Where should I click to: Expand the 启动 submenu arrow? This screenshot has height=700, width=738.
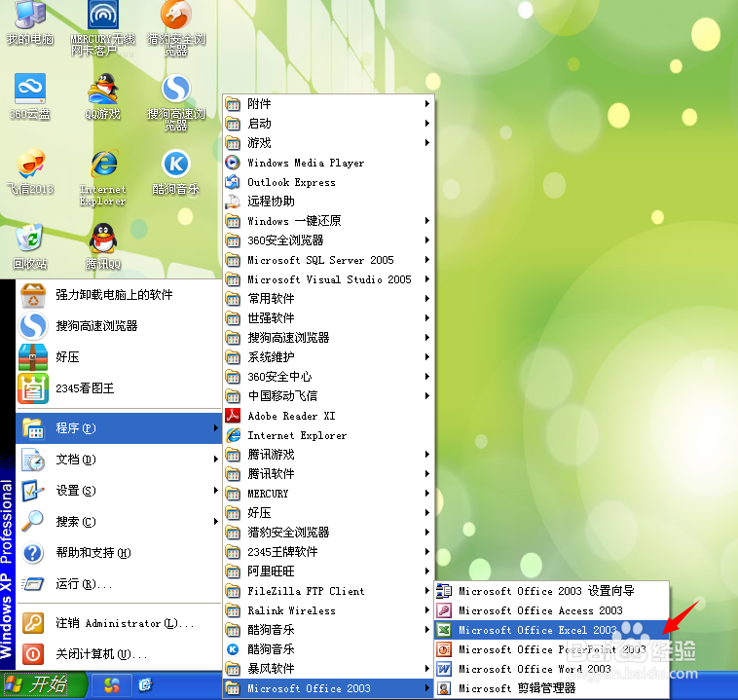pos(426,124)
